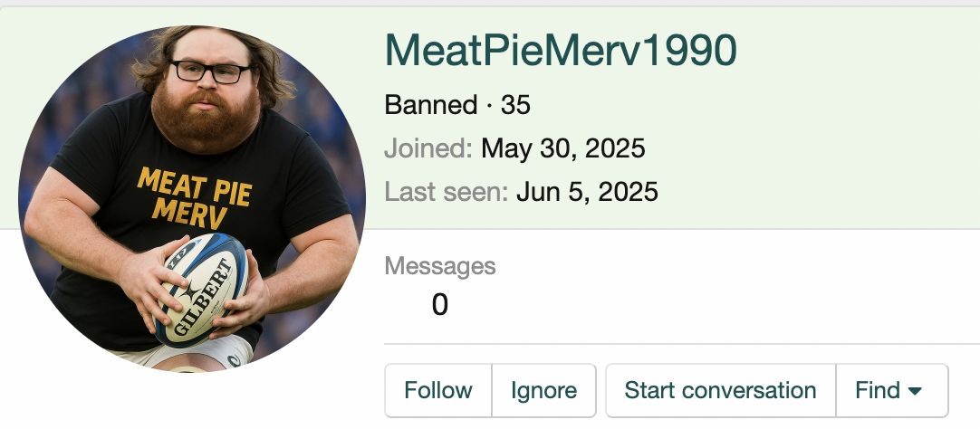Screen dimensions: 980x429
Task: Click the MeatPieMerv1990 profile avatar
Action: click(x=192, y=199)
